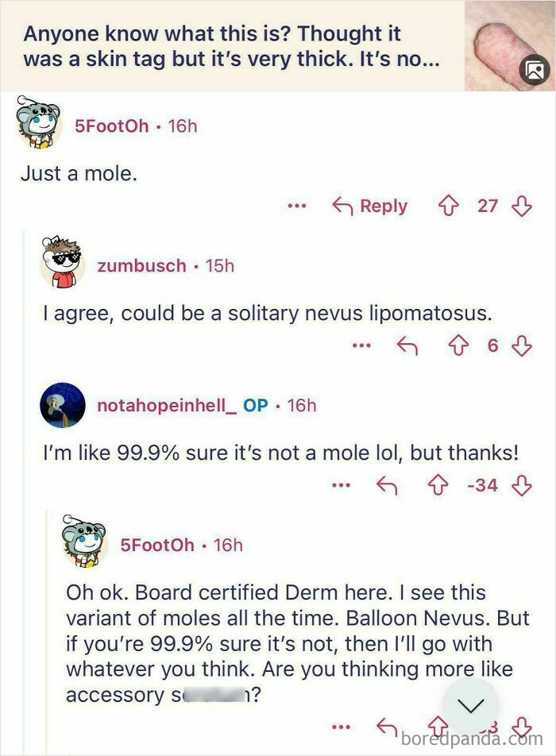
Task: Click the ellipsis icon on the bottom 5FootOh reply
Action: [342, 726]
